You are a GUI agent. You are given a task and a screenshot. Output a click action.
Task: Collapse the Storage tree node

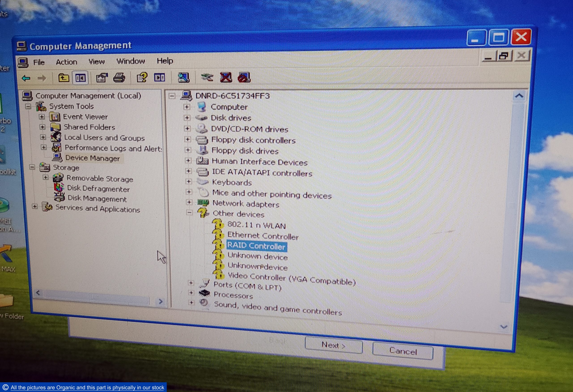[x=32, y=167]
